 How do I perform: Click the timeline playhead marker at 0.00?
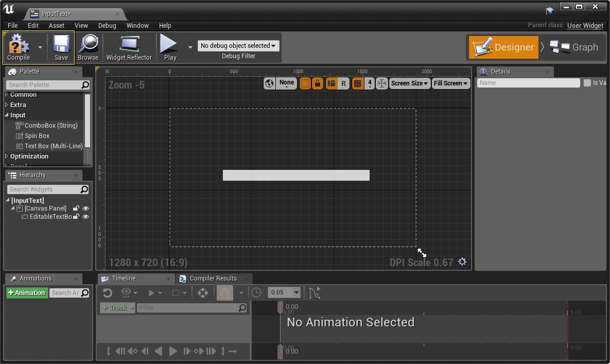pyautogui.click(x=280, y=307)
